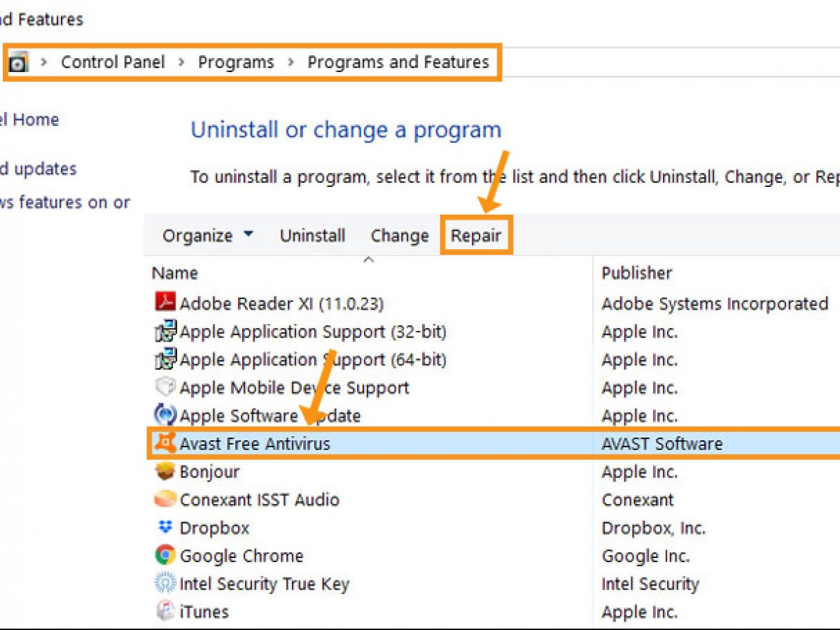Select the Dropbox icon in list

click(164, 527)
